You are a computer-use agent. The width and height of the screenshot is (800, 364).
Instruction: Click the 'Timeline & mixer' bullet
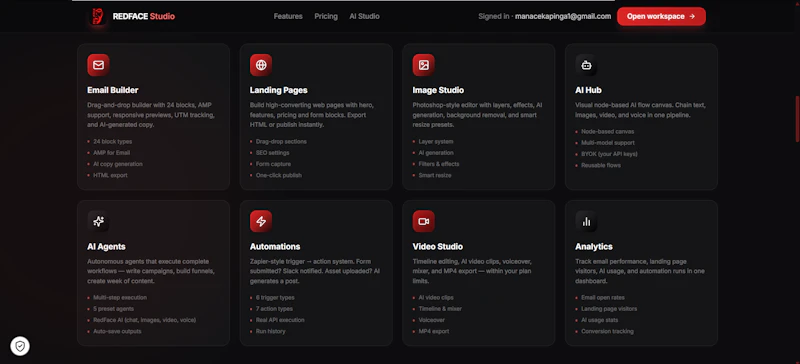click(x=437, y=309)
